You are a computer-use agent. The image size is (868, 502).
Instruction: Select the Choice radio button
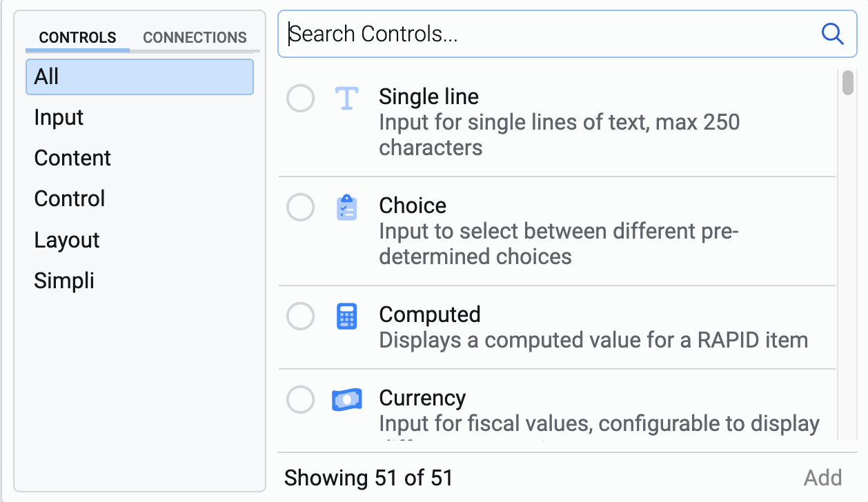click(x=300, y=208)
